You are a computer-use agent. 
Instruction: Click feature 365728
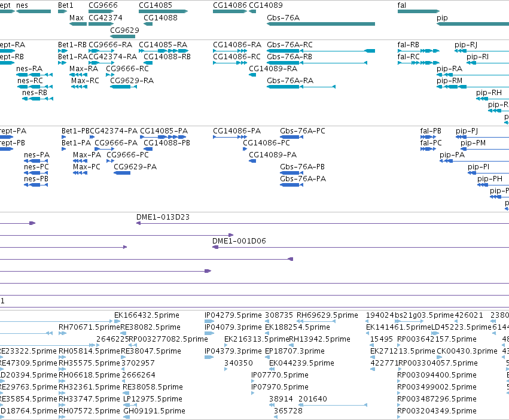[x=288, y=411]
